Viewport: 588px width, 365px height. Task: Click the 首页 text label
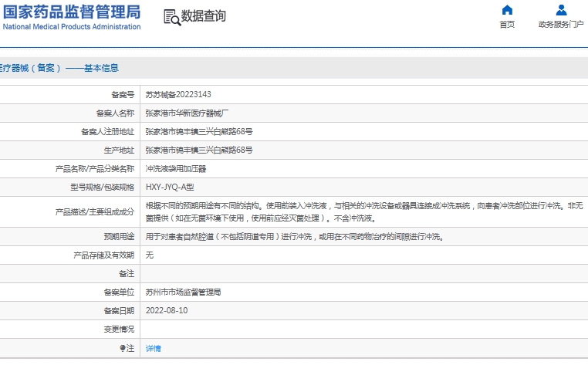(507, 25)
